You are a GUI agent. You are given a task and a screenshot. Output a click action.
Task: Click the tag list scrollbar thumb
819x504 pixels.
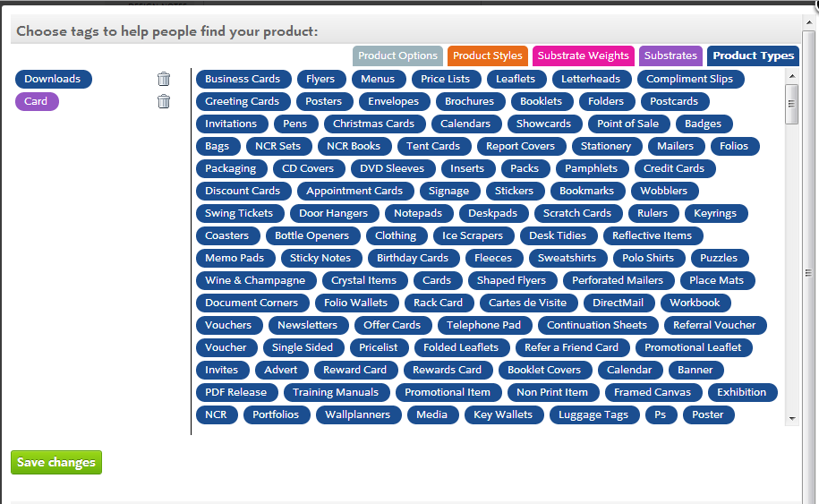792,104
